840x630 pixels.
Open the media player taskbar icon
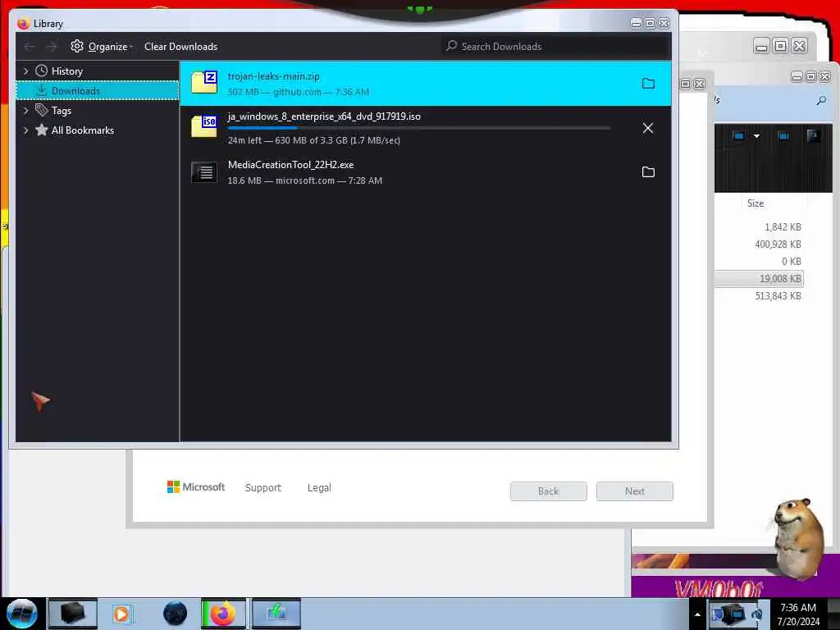(x=121, y=614)
